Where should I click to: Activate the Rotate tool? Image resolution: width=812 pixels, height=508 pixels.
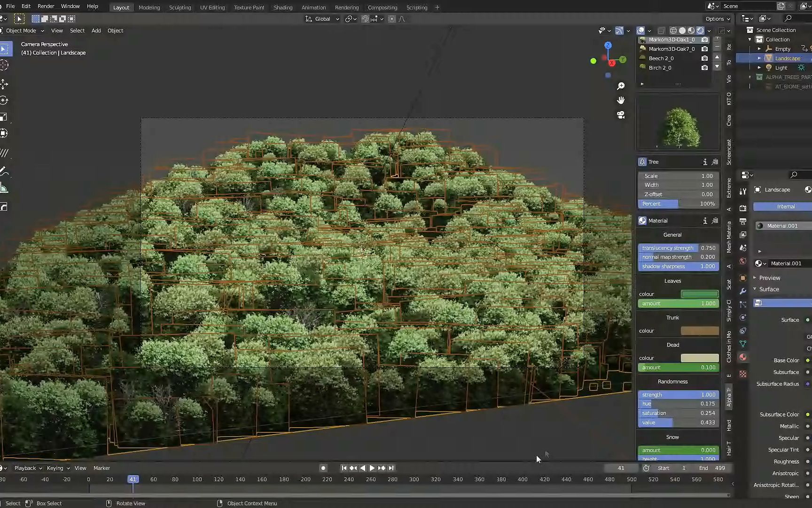(5, 100)
